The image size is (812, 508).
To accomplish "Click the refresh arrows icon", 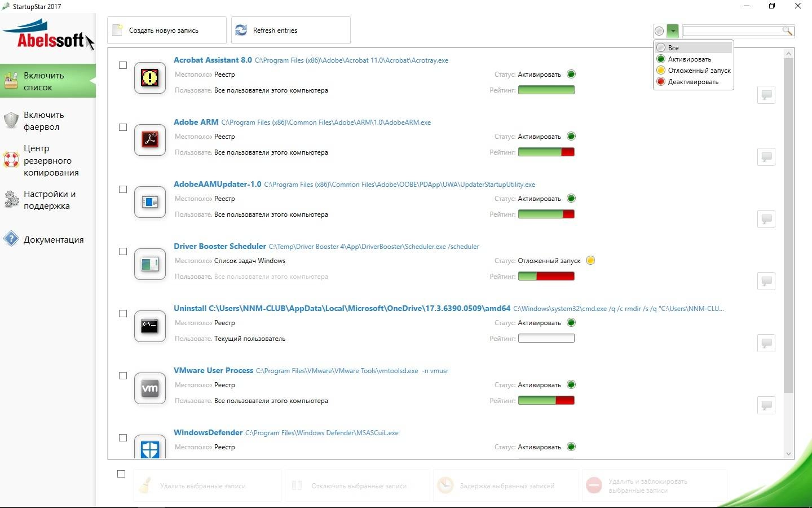I will tap(241, 30).
